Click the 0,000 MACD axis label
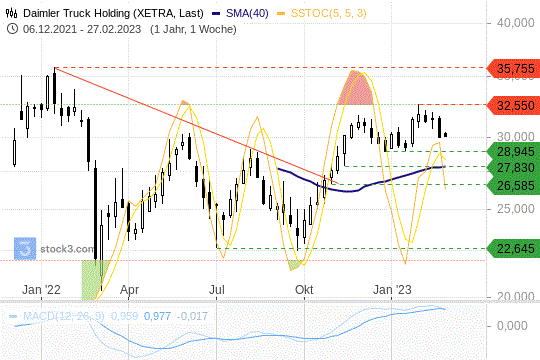 (x=512, y=326)
